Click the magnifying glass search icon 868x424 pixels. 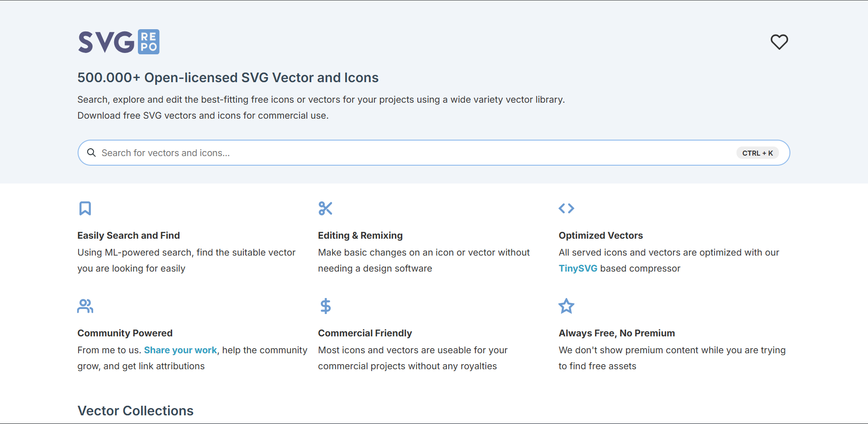point(91,152)
